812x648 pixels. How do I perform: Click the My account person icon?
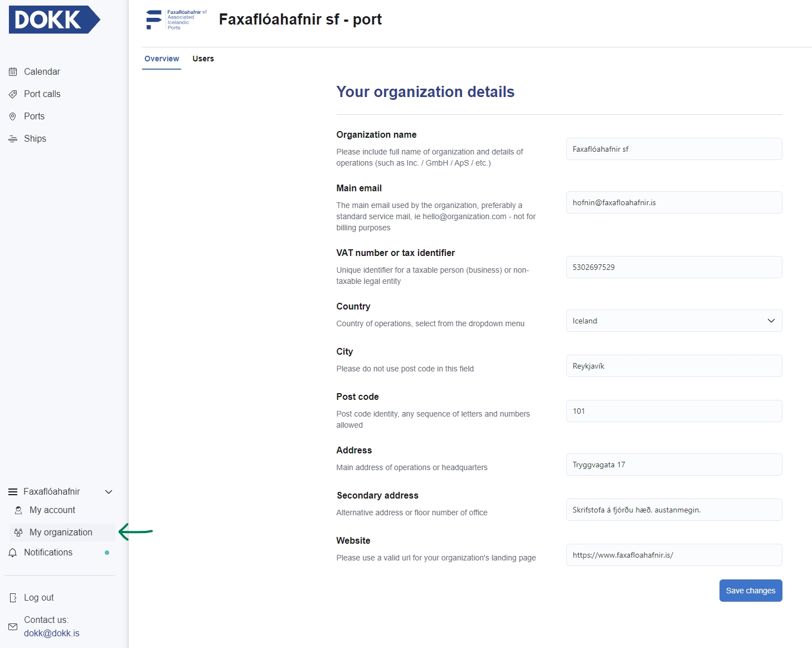tap(18, 510)
